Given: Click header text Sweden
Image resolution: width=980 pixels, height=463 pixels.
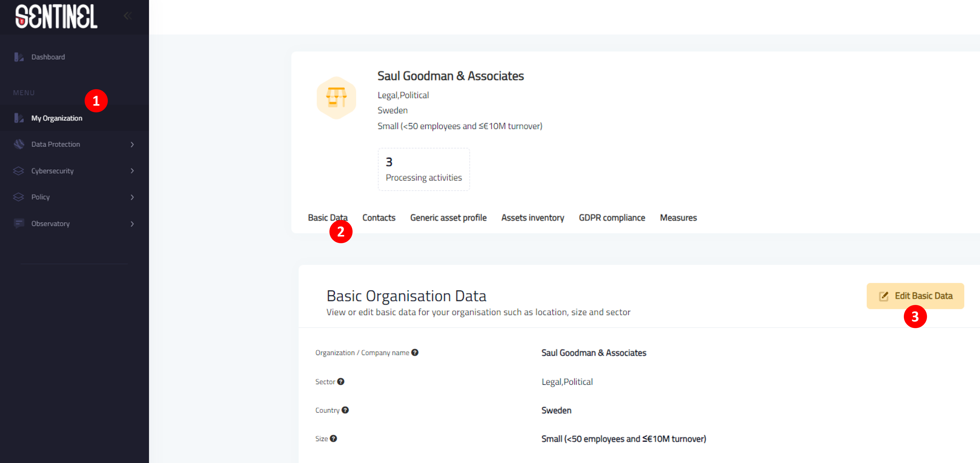Looking at the screenshot, I should (x=392, y=110).
